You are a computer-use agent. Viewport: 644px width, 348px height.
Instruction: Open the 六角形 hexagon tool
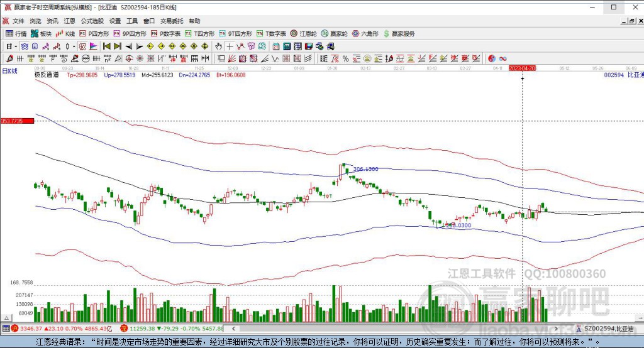[x=365, y=33]
